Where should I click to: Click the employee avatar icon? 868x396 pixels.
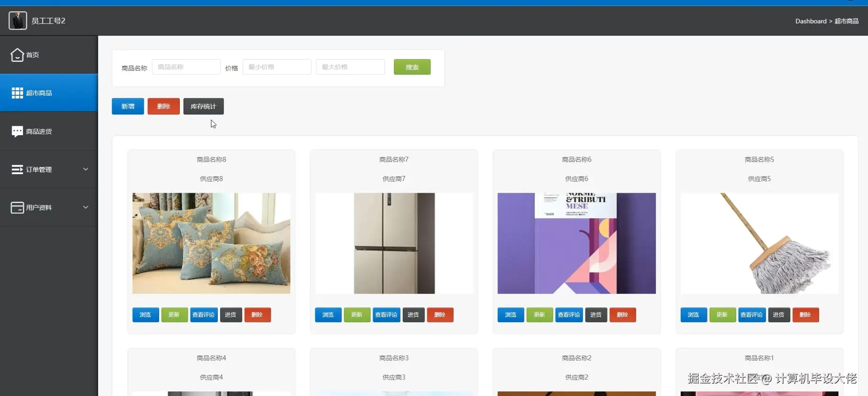click(18, 21)
